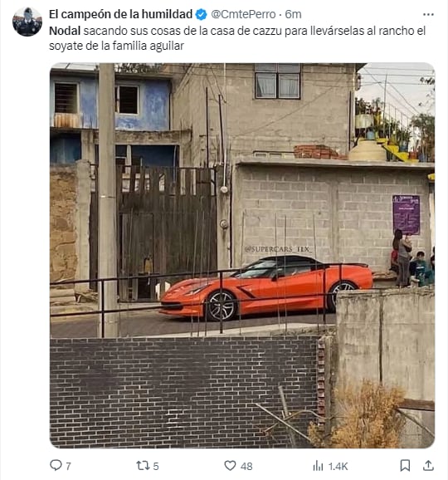
Task: Click the @SUPERCARS_TLX watermark in photo
Action: 278,249
